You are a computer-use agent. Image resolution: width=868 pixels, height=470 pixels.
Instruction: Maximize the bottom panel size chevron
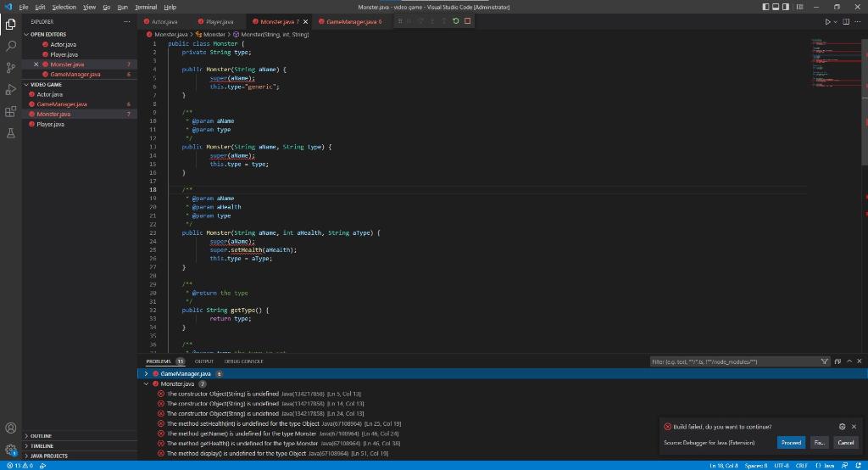[x=849, y=361]
